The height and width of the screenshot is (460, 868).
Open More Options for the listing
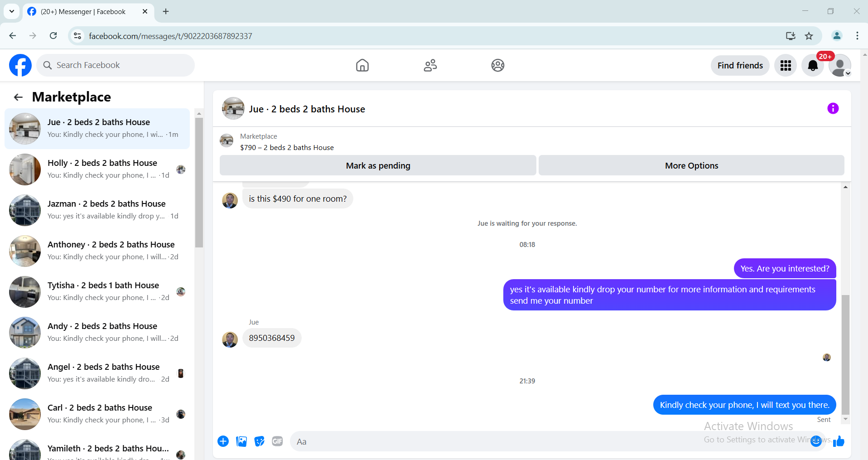point(691,165)
